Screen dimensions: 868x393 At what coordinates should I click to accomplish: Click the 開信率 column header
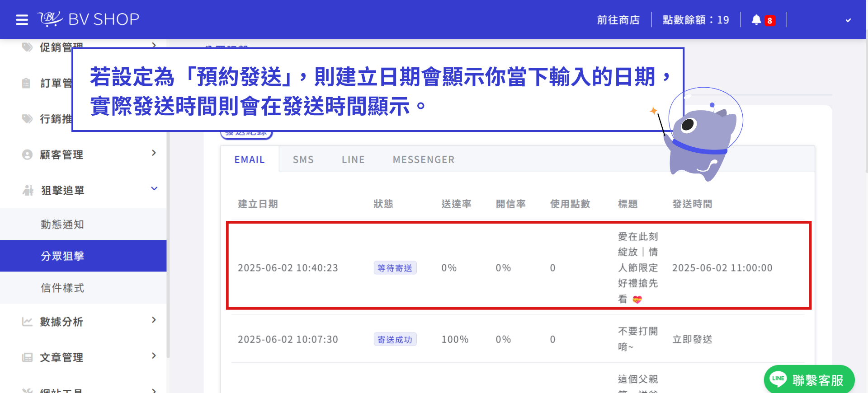pos(511,204)
